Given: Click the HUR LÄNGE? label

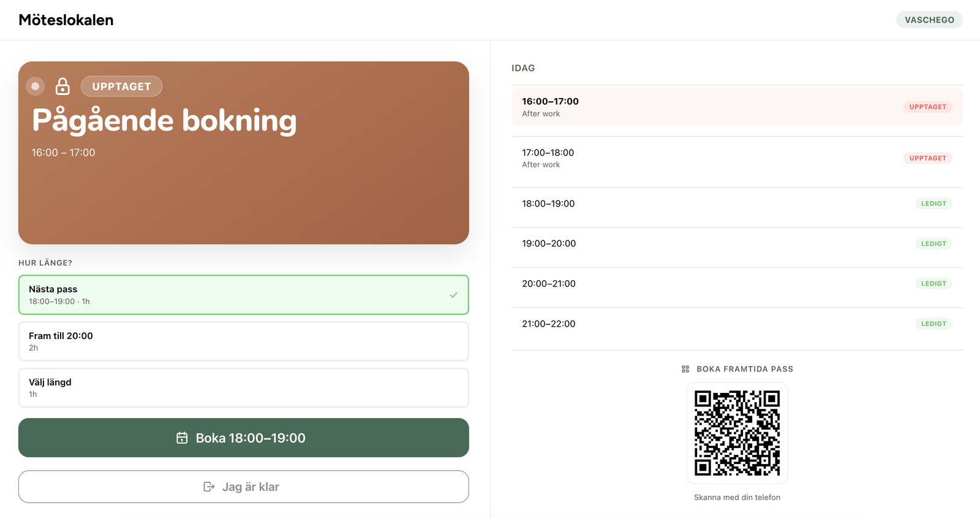Looking at the screenshot, I should [x=45, y=263].
